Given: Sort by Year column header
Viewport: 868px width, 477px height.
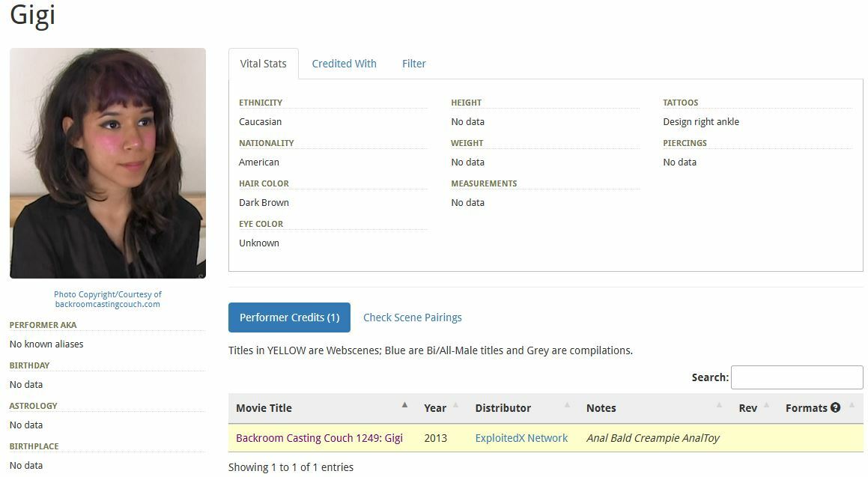Looking at the screenshot, I should (442, 408).
